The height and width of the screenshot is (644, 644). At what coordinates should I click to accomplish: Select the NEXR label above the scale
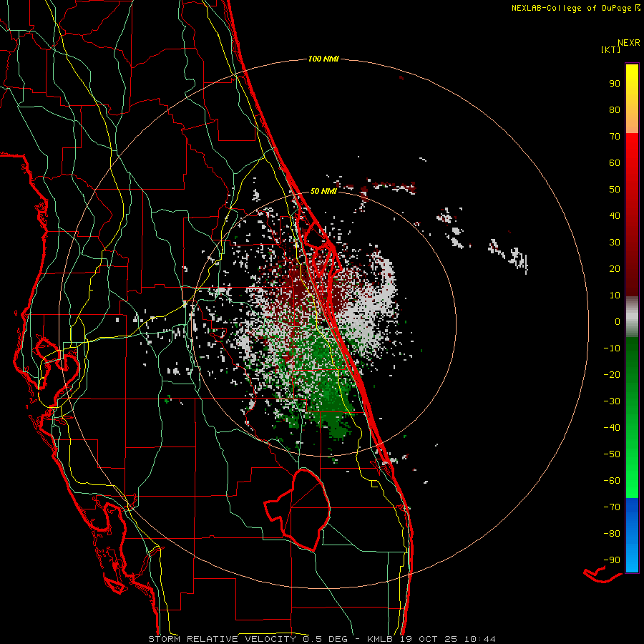coord(629,43)
